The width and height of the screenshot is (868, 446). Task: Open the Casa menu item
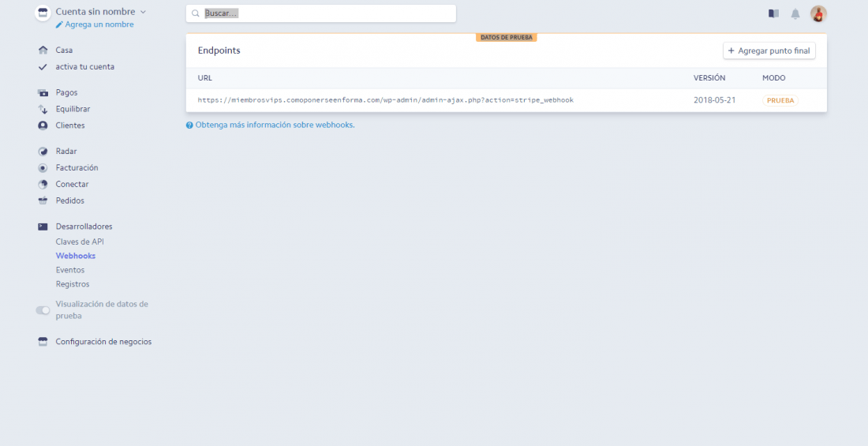click(64, 50)
